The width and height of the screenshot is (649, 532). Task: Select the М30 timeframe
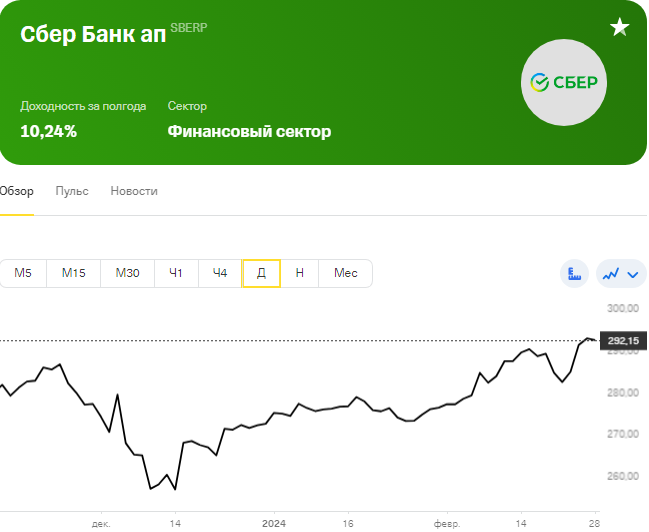click(127, 273)
